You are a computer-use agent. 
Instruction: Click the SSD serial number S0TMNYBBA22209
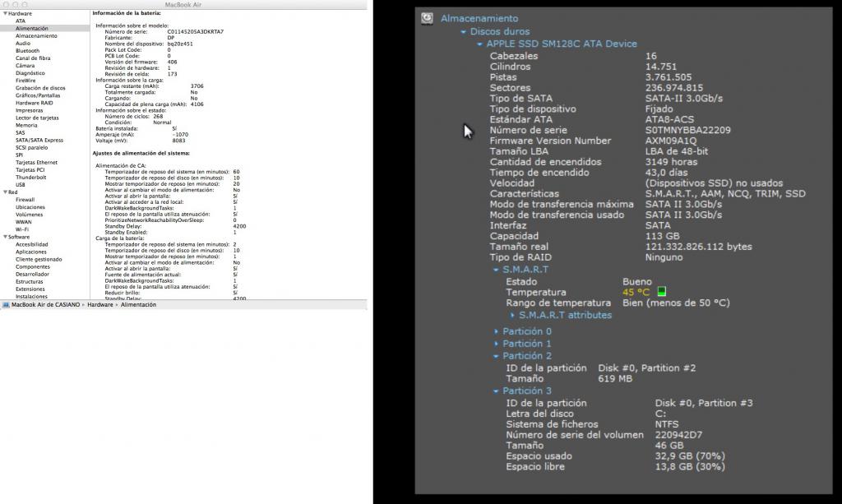688,130
